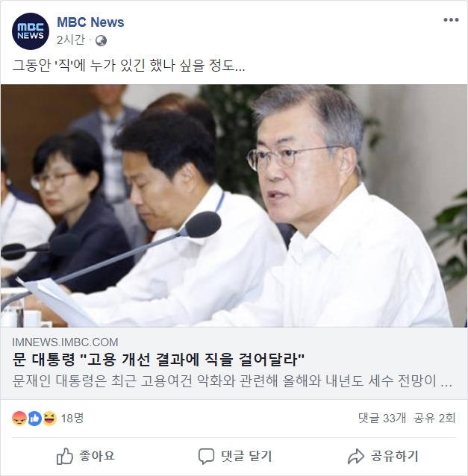The width and height of the screenshot is (468, 476).
Task: Open the MBC News page name link
Action: click(90, 22)
